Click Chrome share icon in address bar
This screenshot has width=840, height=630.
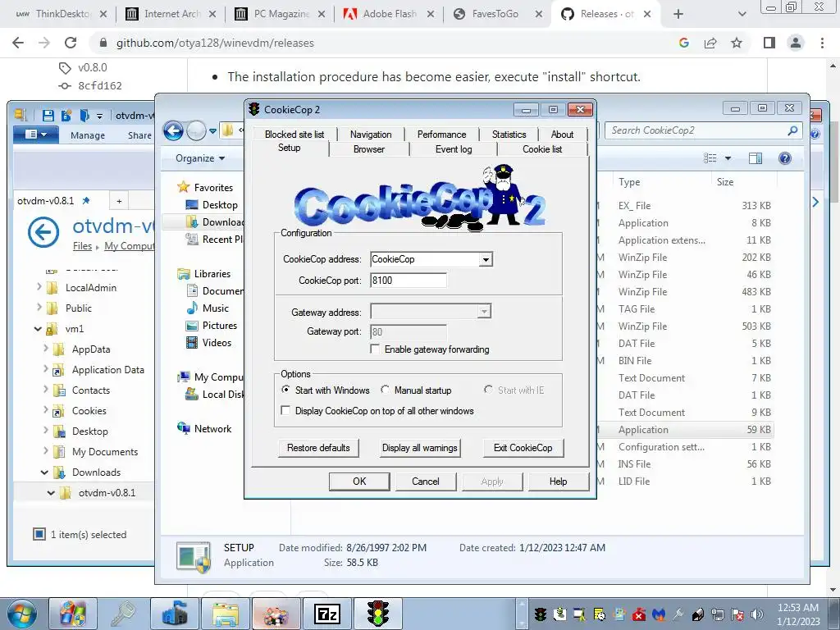(x=710, y=43)
